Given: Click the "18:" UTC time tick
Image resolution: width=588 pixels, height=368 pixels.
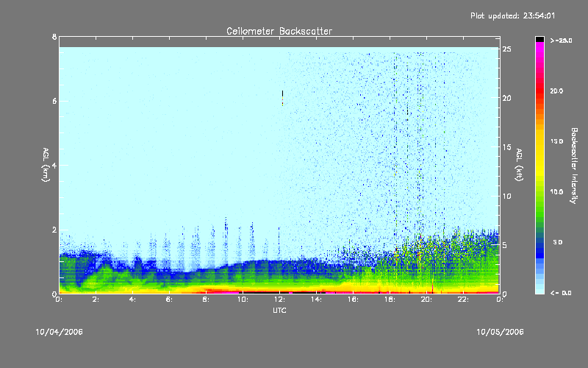Looking at the screenshot, I should tap(390, 300).
